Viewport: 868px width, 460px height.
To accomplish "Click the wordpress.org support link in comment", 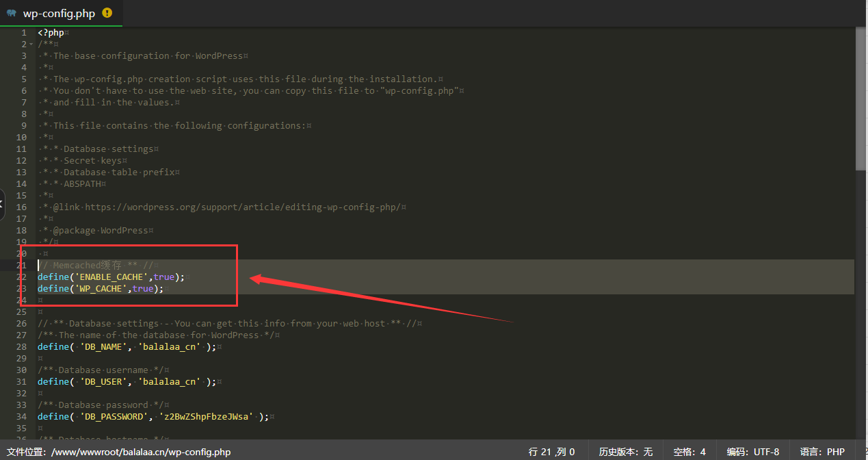I will [x=244, y=207].
